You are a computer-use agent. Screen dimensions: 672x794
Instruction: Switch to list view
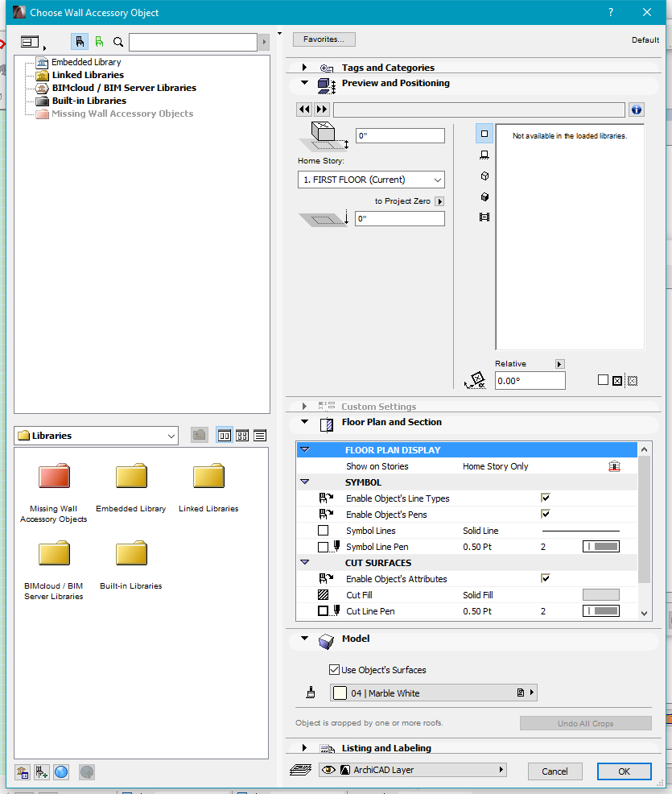click(260, 436)
